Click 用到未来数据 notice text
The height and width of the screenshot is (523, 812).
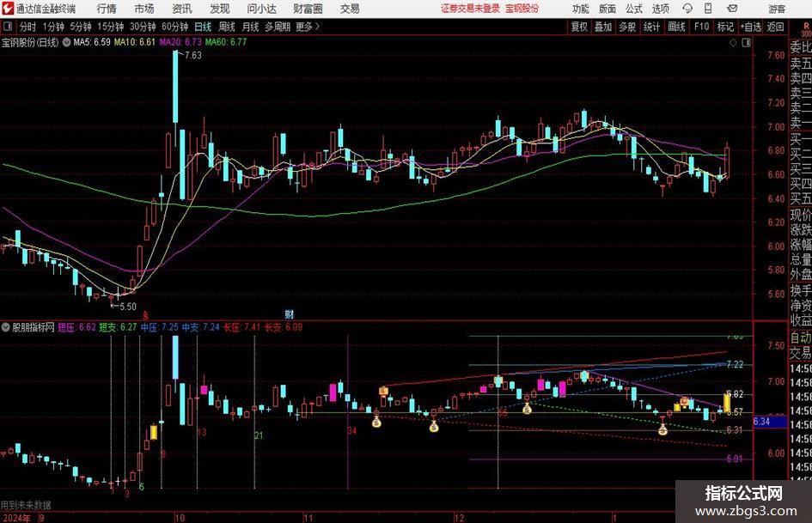(x=26, y=505)
